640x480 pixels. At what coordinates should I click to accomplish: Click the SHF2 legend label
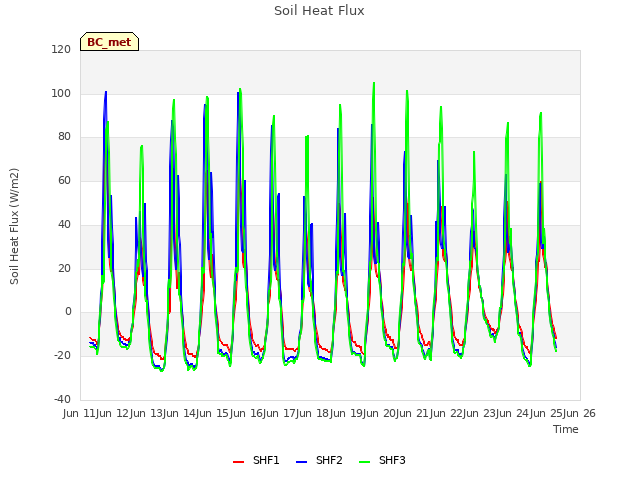(x=329, y=460)
